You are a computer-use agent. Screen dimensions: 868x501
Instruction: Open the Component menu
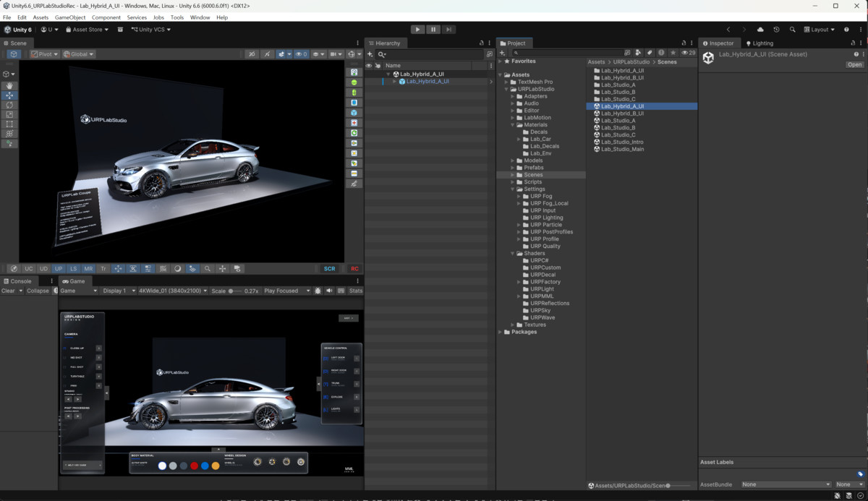(106, 17)
